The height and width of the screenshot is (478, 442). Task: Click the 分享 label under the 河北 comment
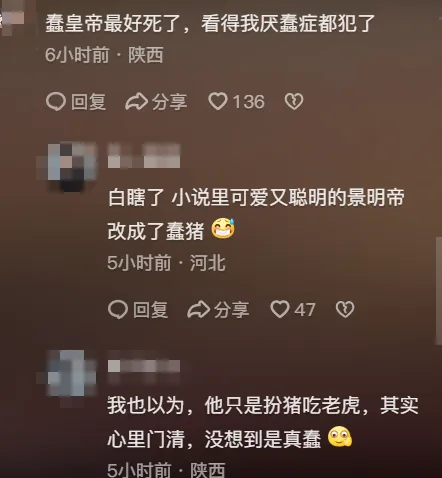(x=232, y=310)
